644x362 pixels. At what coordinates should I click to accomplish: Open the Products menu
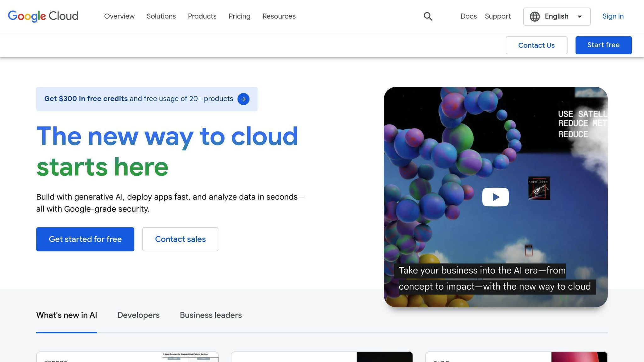(x=202, y=16)
